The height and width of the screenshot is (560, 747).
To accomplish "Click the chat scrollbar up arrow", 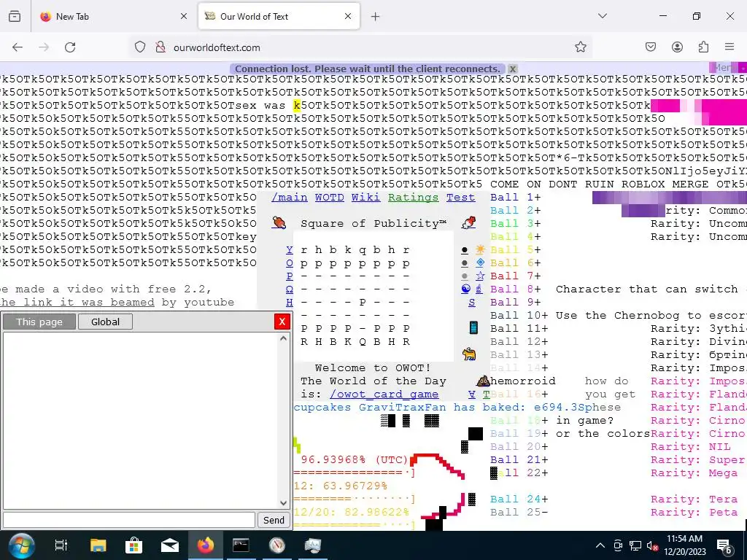I will (284, 338).
